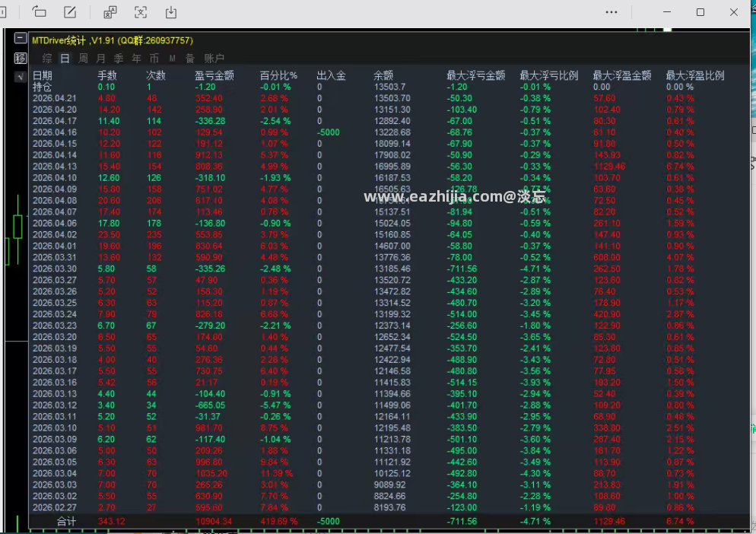Select the 持仓 position row label
Viewport: 756px width, 534px height.
[42, 87]
